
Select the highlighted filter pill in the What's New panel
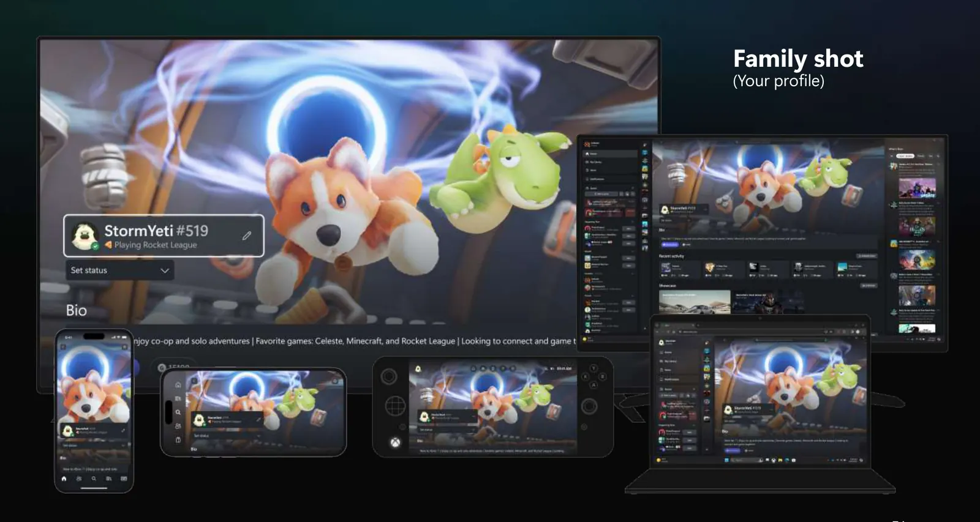[905, 156]
